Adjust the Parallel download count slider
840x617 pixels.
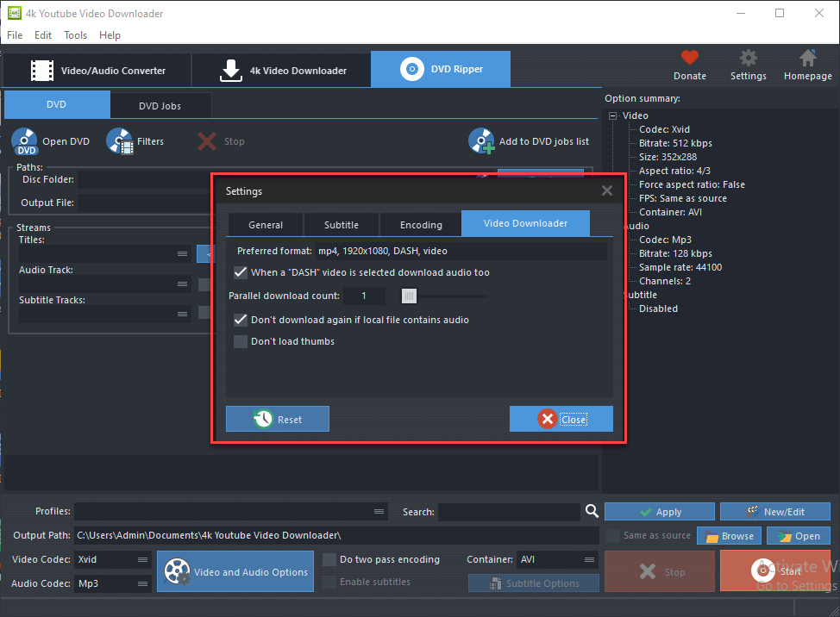pos(410,296)
